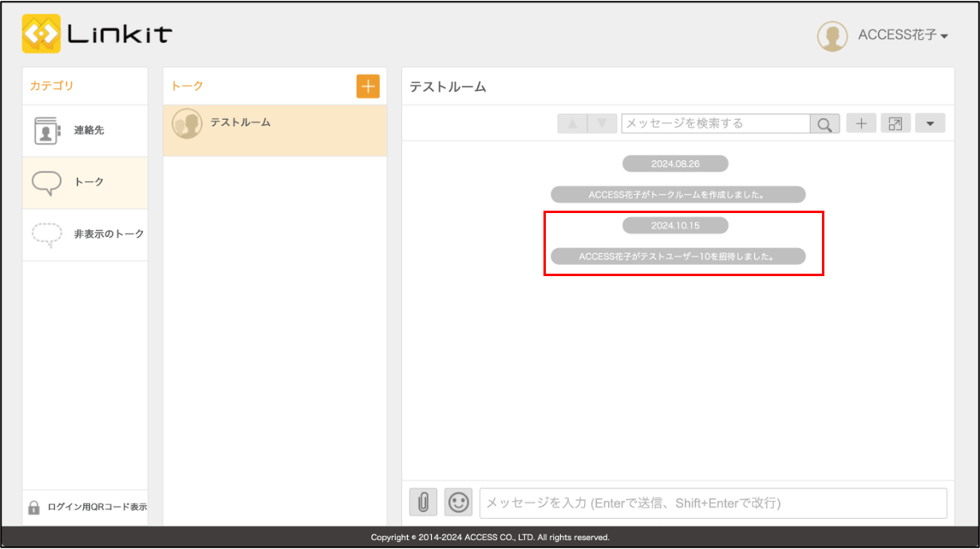
Task: Pop out the chat in new window
Action: click(x=895, y=124)
